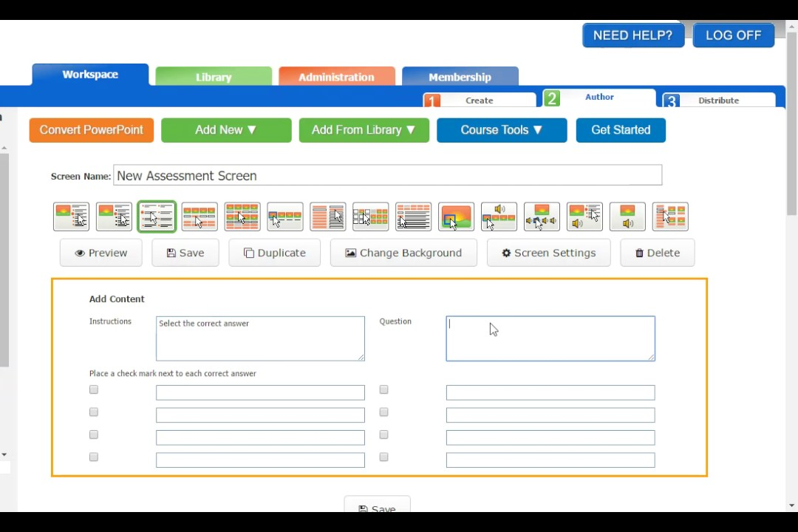This screenshot has width=798, height=532.
Task: Open the Add New dropdown
Action: (225, 129)
